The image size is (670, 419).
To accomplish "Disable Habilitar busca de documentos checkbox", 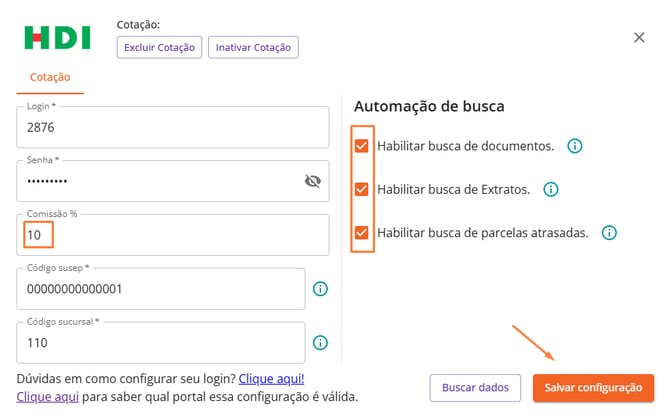I will [362, 146].
